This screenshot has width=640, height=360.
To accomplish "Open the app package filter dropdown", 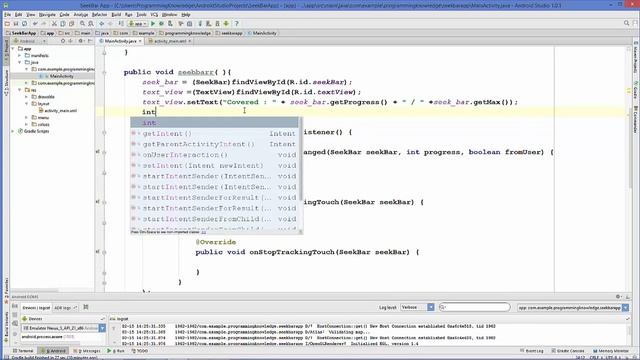I will click(573, 308).
